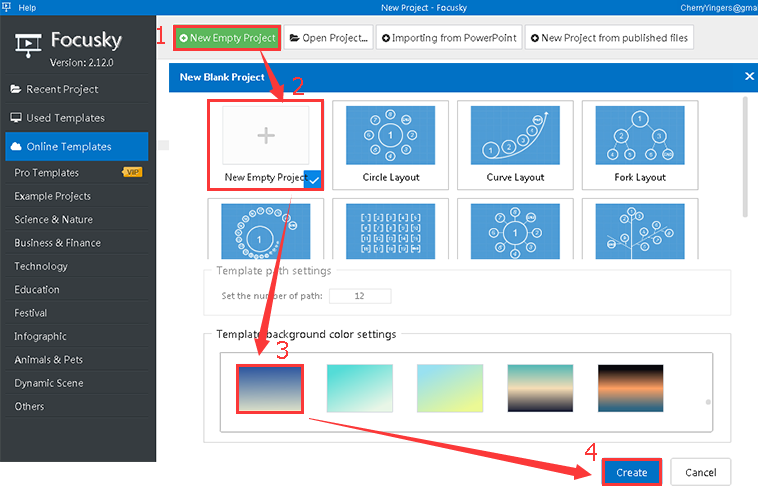Click the template list vertical scrollbar
Image resolution: width=758 pixels, height=495 pixels.
[745, 157]
